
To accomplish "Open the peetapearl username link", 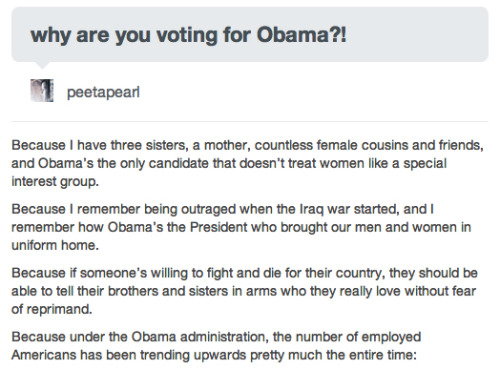I will tap(103, 92).
